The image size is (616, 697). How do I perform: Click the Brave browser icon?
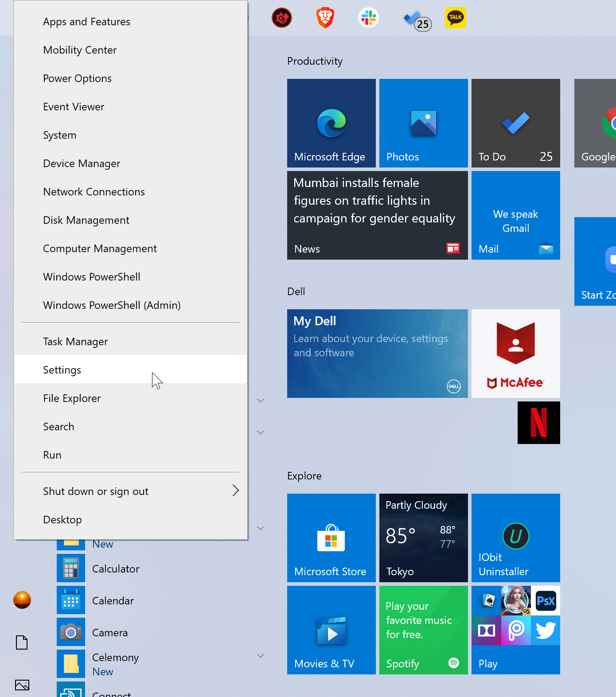click(325, 18)
